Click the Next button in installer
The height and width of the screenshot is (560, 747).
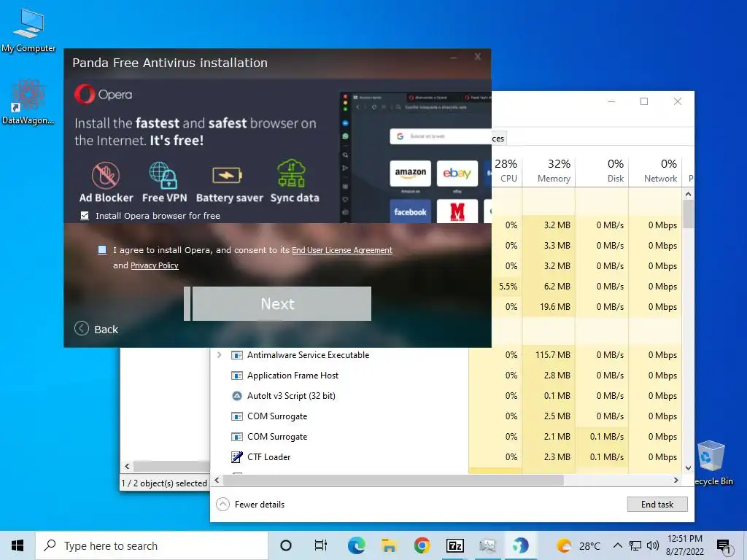277,304
